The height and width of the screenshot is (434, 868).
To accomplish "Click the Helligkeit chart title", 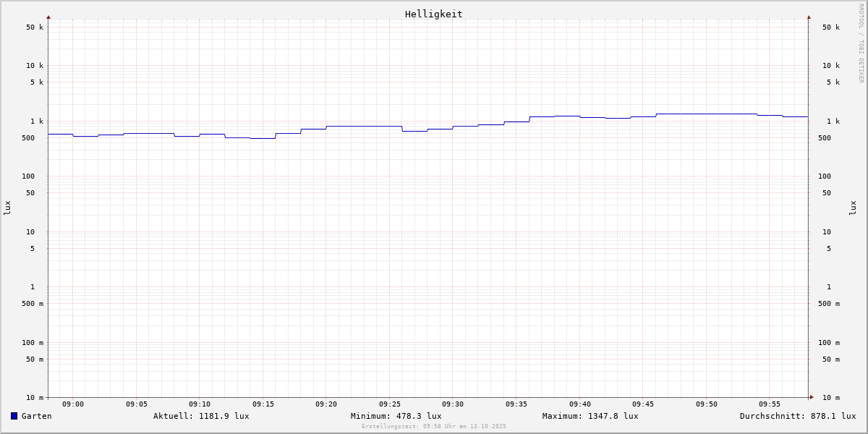I will (433, 14).
